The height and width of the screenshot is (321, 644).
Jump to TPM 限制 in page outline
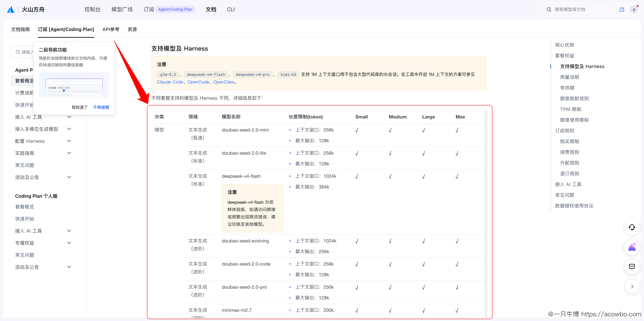(571, 109)
